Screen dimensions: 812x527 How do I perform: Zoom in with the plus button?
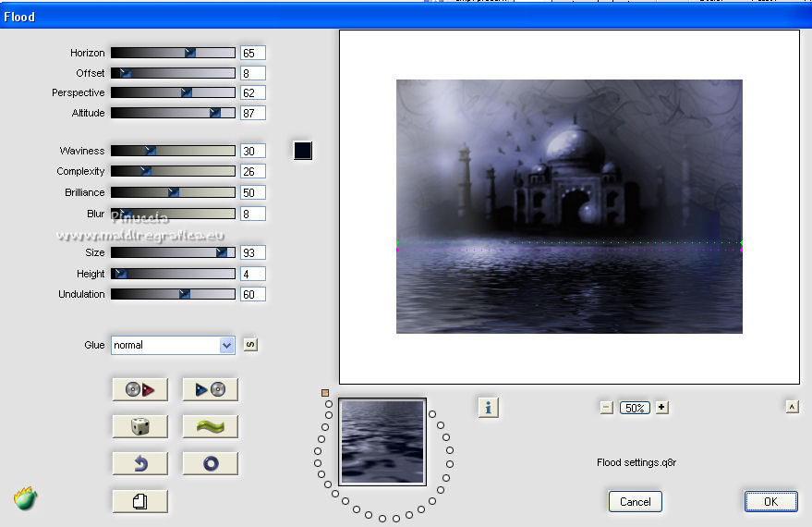pyautogui.click(x=661, y=408)
